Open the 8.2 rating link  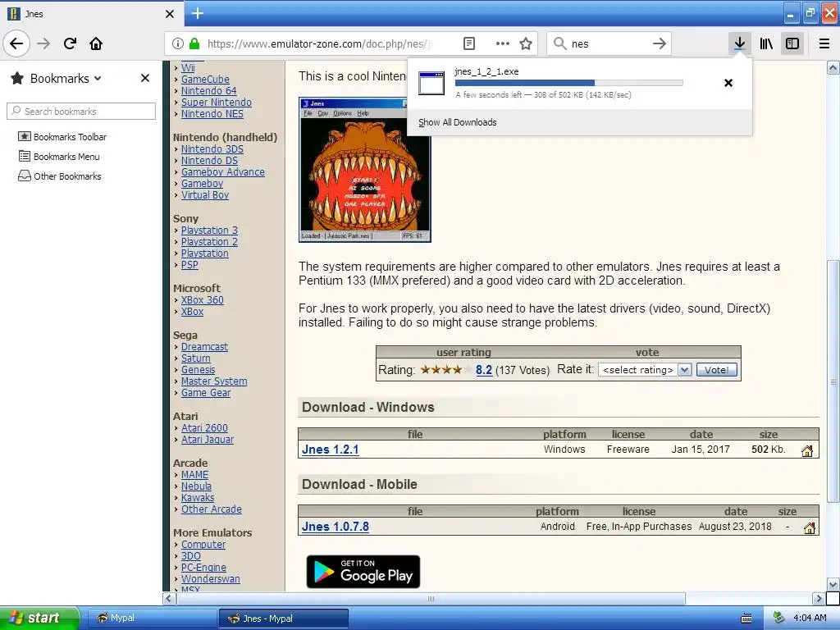[x=484, y=370]
